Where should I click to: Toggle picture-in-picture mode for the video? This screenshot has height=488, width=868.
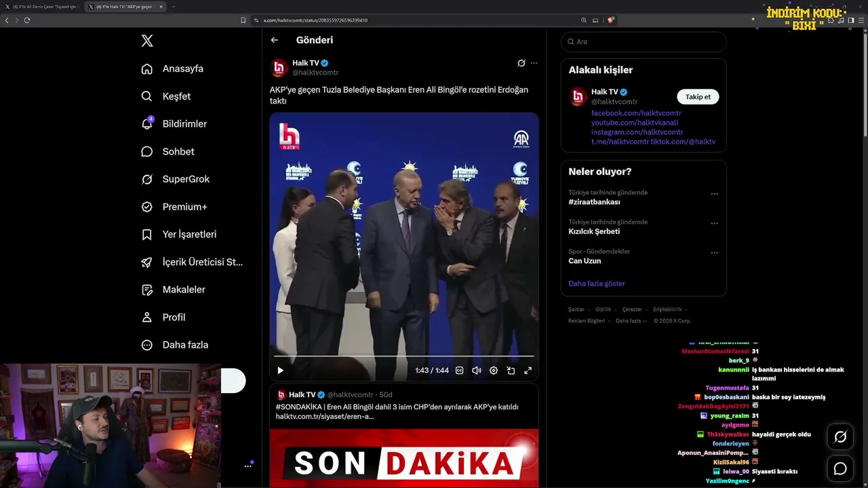coord(511,371)
